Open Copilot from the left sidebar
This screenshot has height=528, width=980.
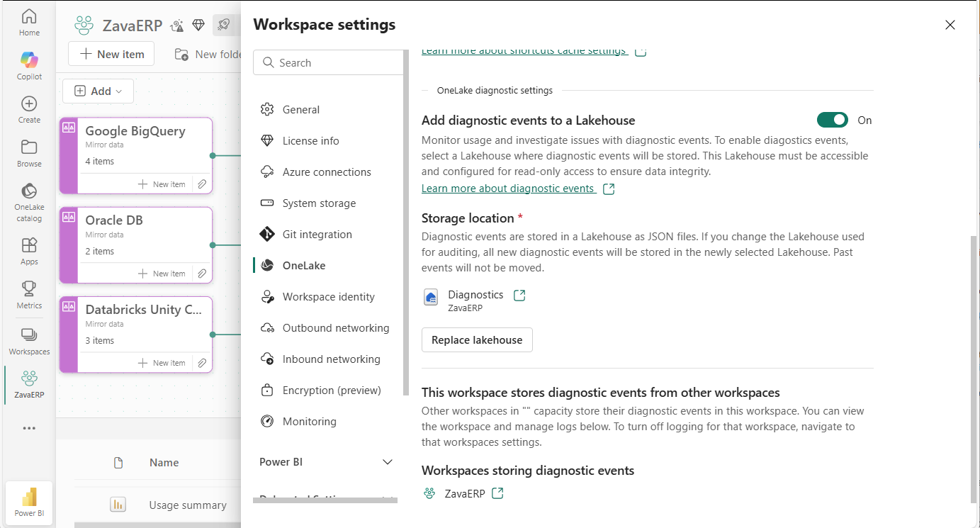(x=28, y=64)
